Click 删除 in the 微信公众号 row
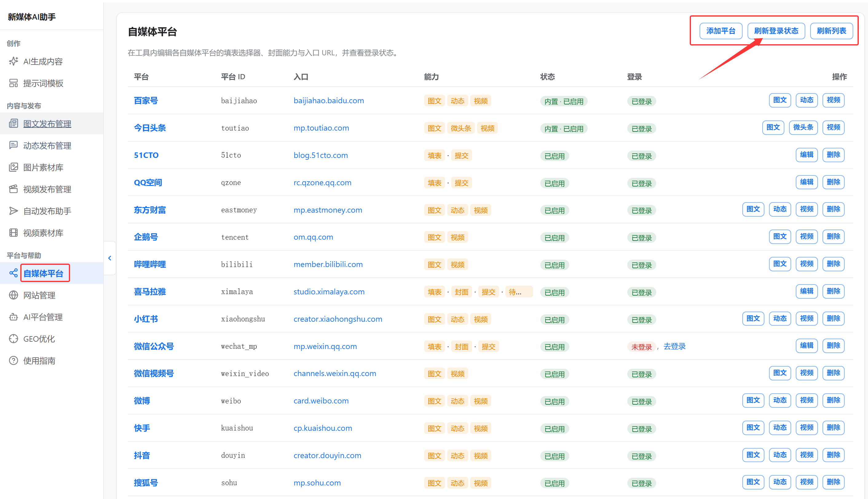Screen dimensions: 868x499 (x=833, y=345)
